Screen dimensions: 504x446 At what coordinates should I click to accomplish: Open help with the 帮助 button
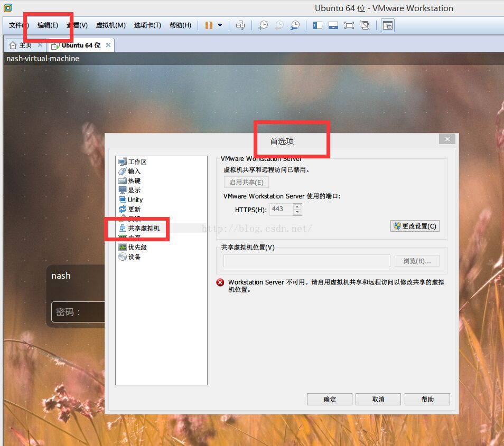click(427, 400)
